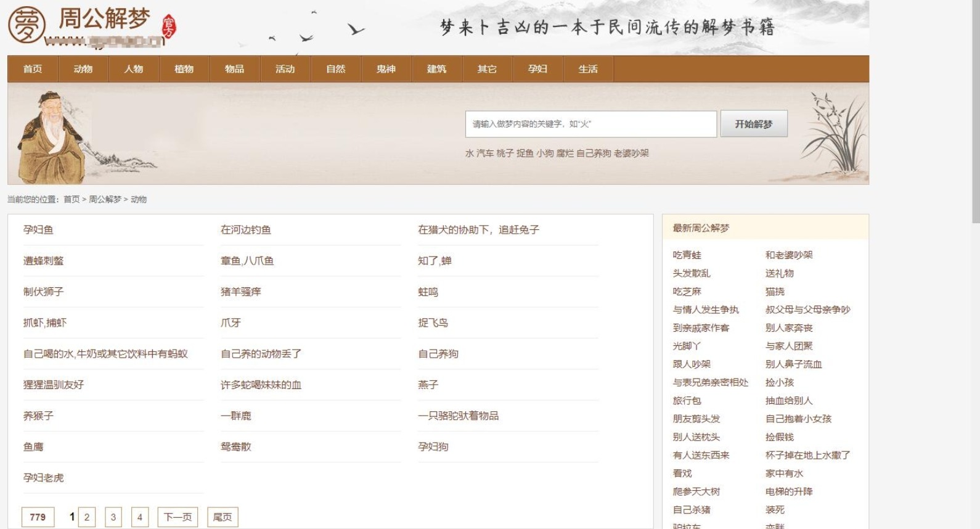The image size is (980, 529).
Task: Open the 遭蜂刺螫 dream entry
Action: pos(44,261)
